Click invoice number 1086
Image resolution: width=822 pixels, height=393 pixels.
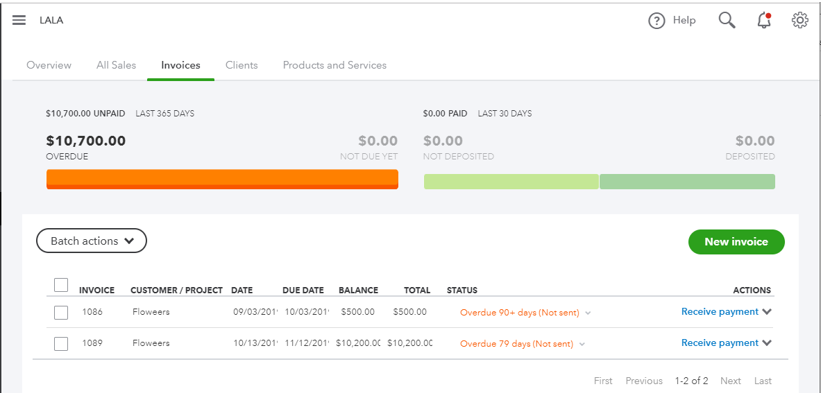click(x=92, y=312)
